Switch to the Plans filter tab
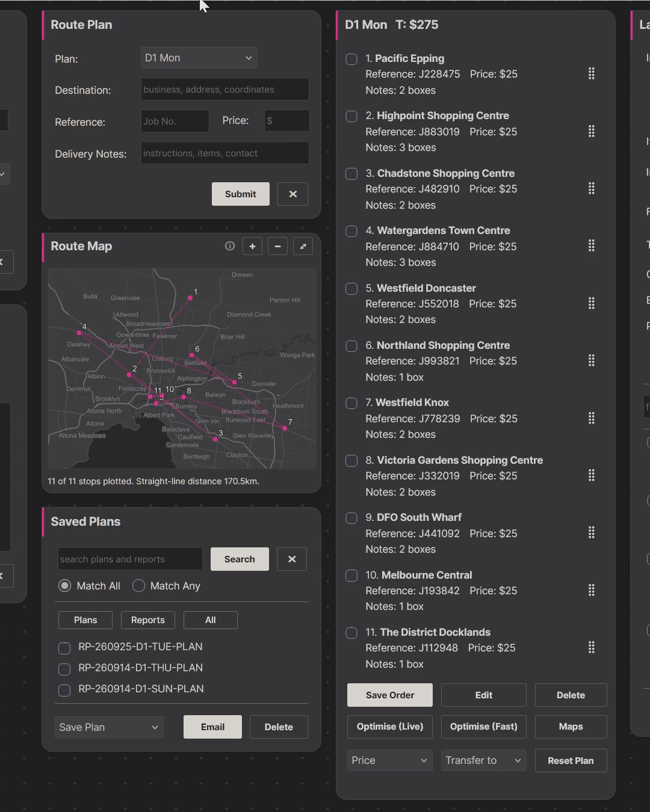Viewport: 650px width, 812px height. (x=85, y=620)
